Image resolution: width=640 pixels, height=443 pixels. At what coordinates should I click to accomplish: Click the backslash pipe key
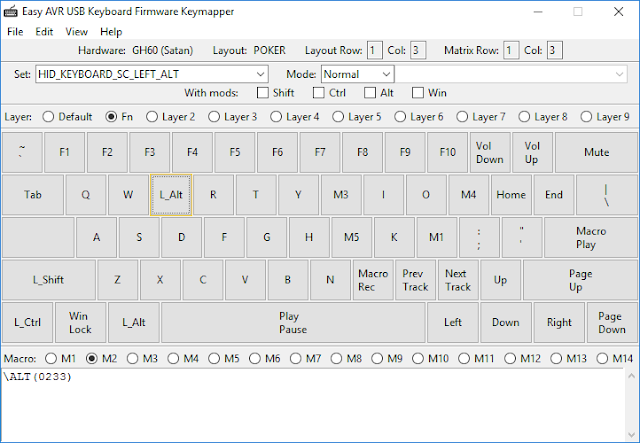pos(607,195)
